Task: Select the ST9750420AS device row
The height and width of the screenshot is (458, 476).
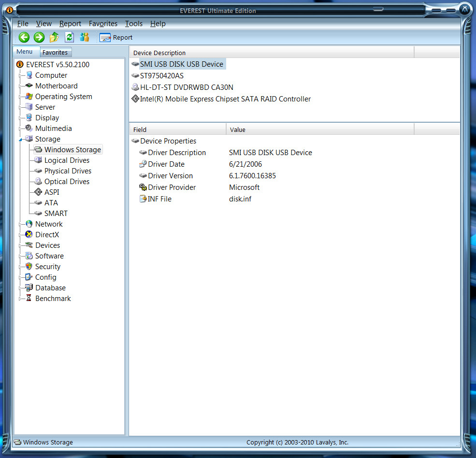Action: coord(162,75)
